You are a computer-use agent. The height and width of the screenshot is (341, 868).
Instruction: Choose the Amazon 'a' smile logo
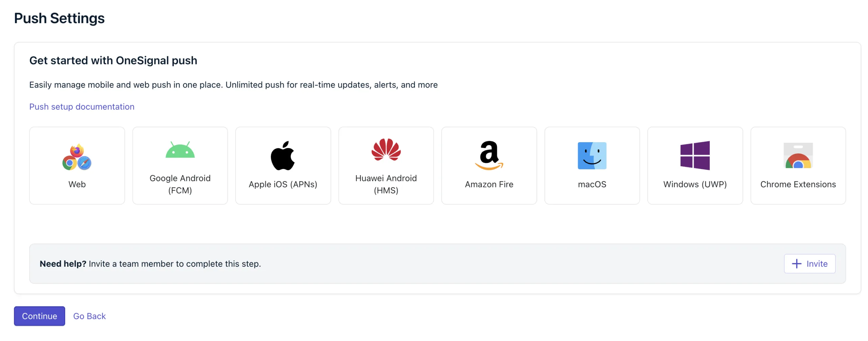(x=489, y=155)
